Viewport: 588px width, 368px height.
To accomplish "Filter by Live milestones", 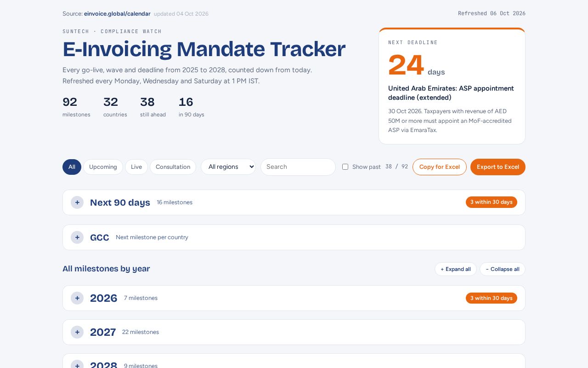I will click(136, 167).
